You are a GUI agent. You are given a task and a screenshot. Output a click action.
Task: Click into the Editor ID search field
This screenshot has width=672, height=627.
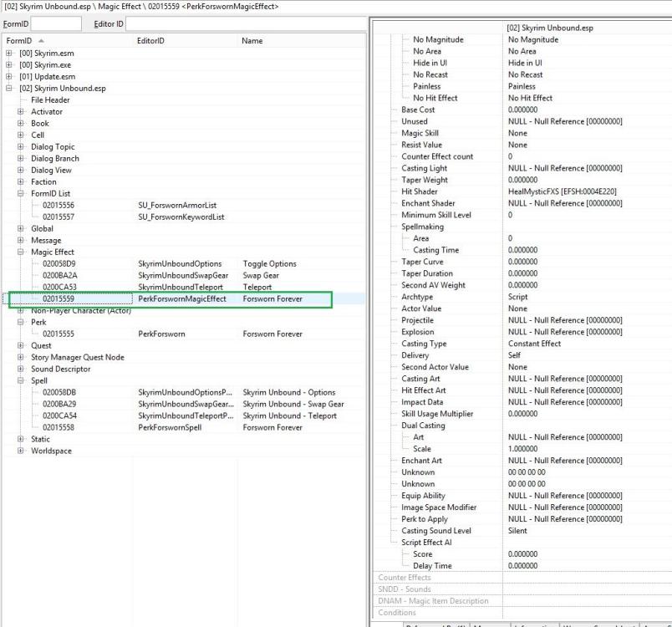coord(246,24)
